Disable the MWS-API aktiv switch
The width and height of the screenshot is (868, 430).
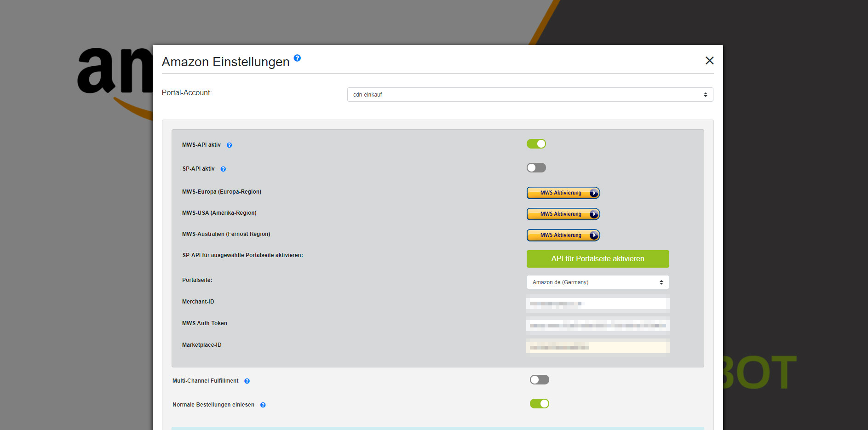[536, 144]
